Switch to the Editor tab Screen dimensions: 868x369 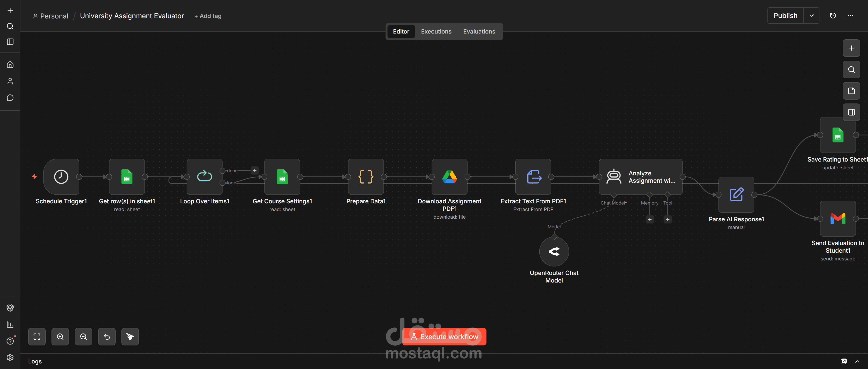[401, 31]
